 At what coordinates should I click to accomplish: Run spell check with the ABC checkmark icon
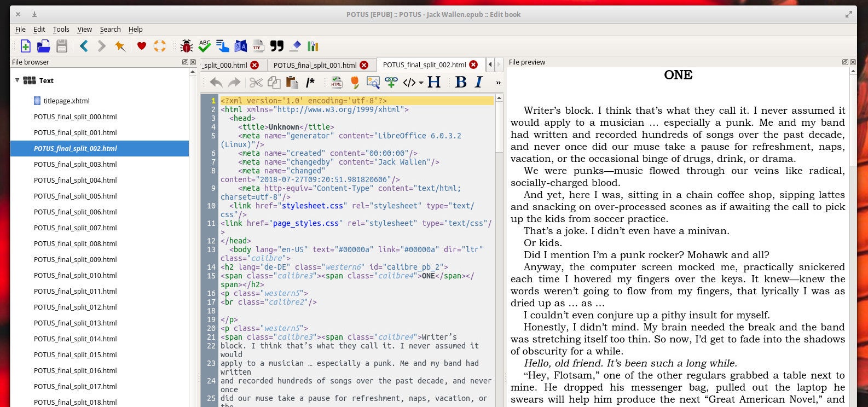click(x=205, y=46)
